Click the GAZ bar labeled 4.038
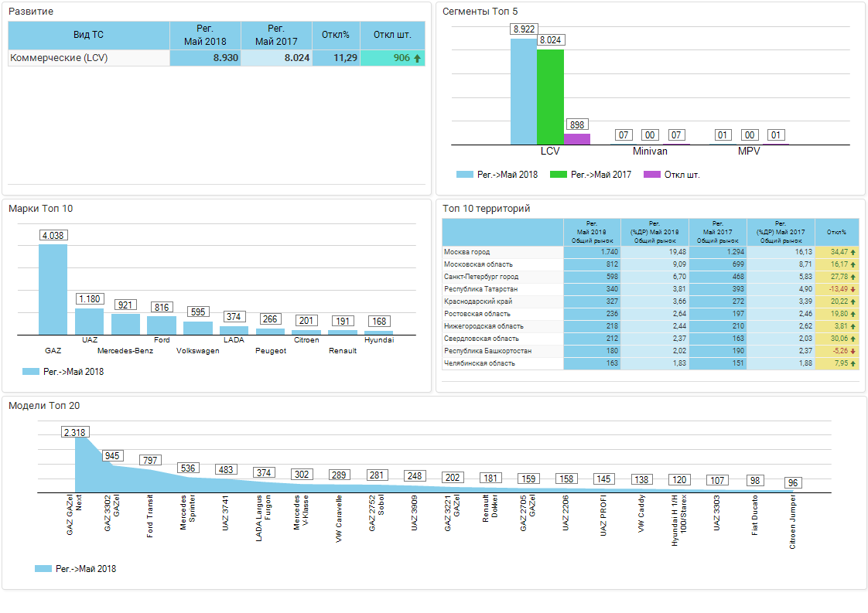Screen dimensions: 868x613 point(53,290)
